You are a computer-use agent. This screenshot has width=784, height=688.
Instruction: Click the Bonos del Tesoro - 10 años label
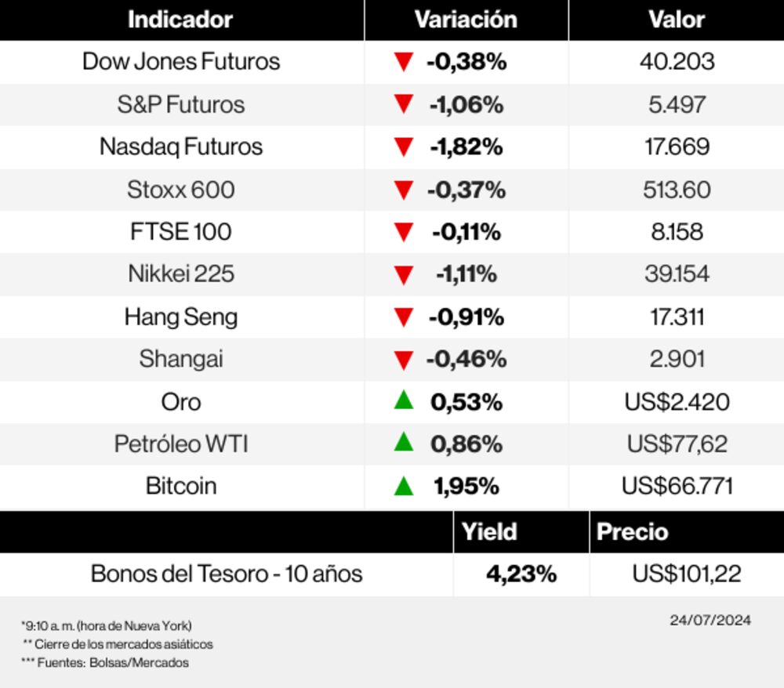pyautogui.click(x=227, y=574)
